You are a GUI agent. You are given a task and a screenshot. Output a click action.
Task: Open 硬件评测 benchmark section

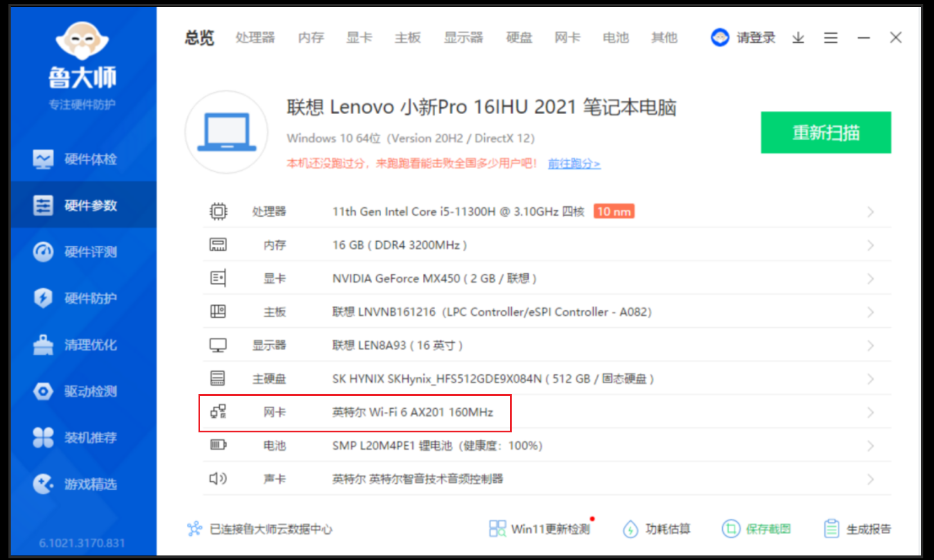pyautogui.click(x=83, y=252)
